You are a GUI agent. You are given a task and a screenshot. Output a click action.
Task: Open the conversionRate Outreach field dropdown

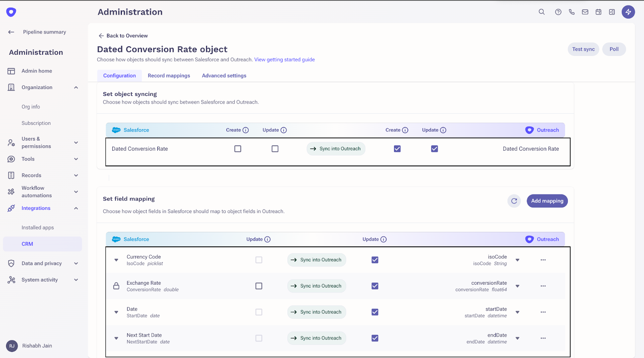(518, 286)
